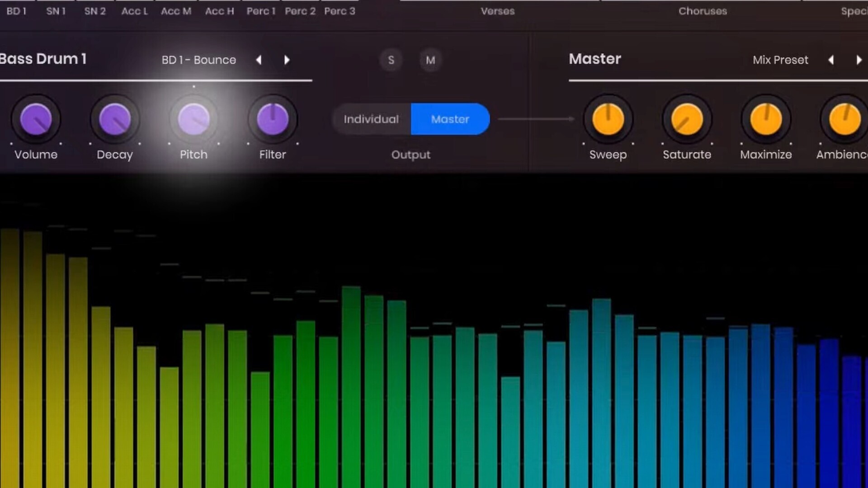Click the Master Saturate knob

point(687,119)
